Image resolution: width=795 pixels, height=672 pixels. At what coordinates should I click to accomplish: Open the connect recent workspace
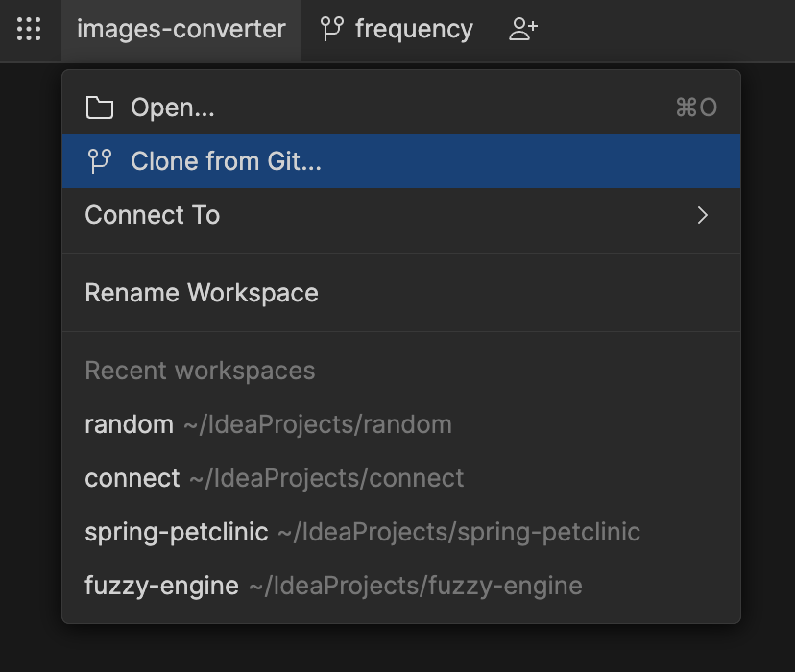[x=132, y=478]
